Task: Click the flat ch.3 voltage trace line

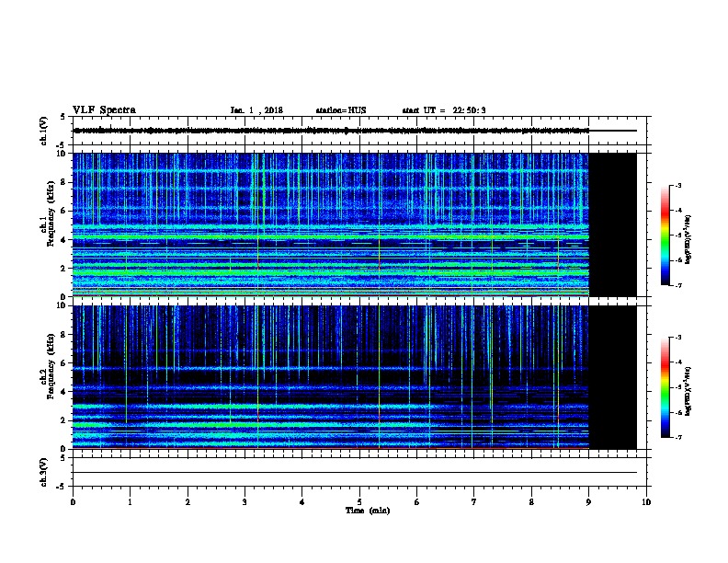Action: click(x=355, y=473)
